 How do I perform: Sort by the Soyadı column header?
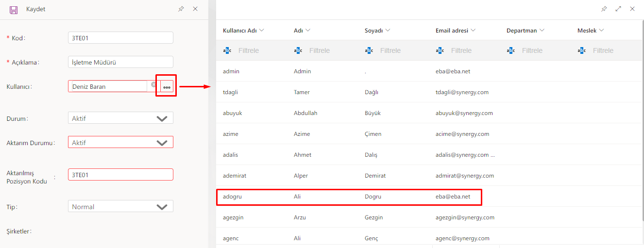click(x=373, y=31)
